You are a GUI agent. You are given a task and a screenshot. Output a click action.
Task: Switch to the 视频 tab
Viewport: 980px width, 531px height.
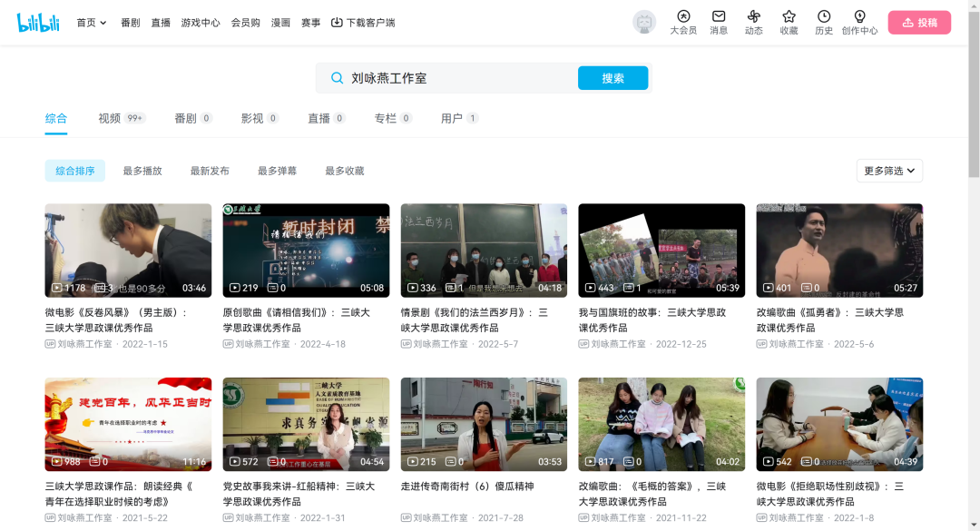click(x=110, y=118)
